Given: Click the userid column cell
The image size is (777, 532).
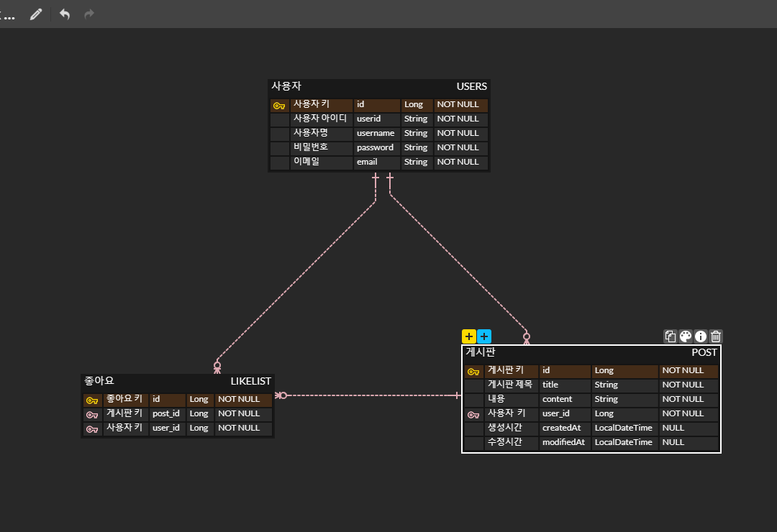Looking at the screenshot, I should click(376, 119).
